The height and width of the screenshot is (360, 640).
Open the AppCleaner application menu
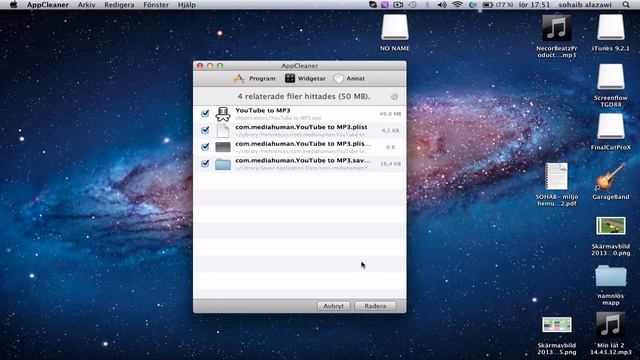coord(47,5)
